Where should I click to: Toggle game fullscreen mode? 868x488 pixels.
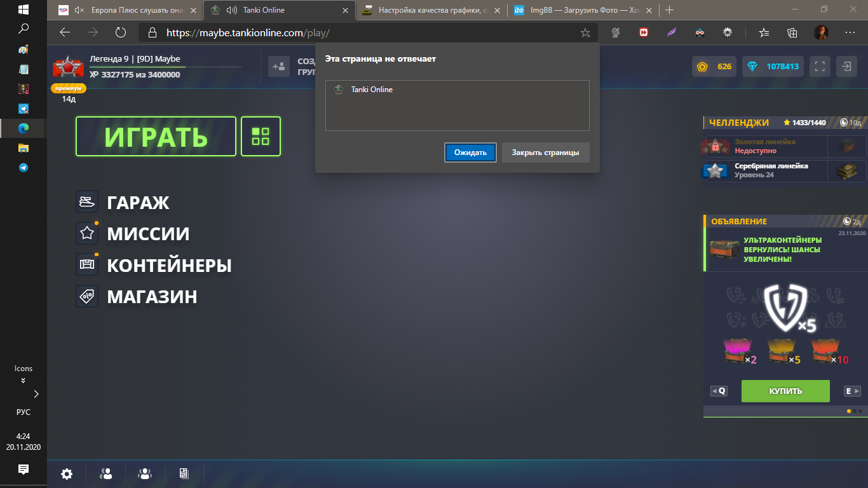click(820, 66)
